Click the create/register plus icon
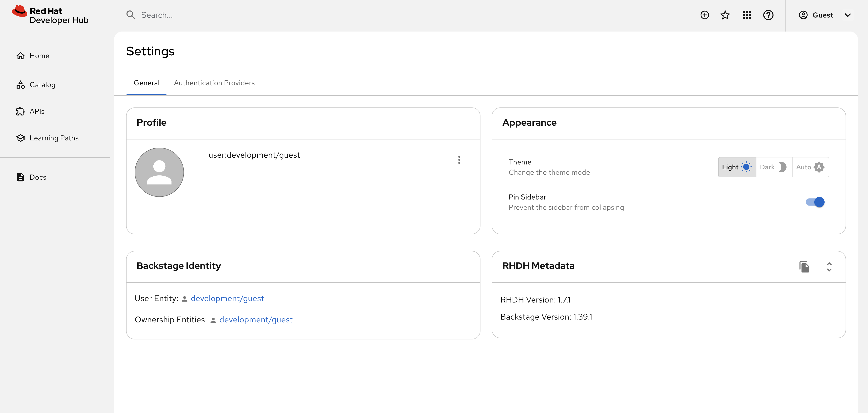This screenshot has height=413, width=868. pos(705,15)
